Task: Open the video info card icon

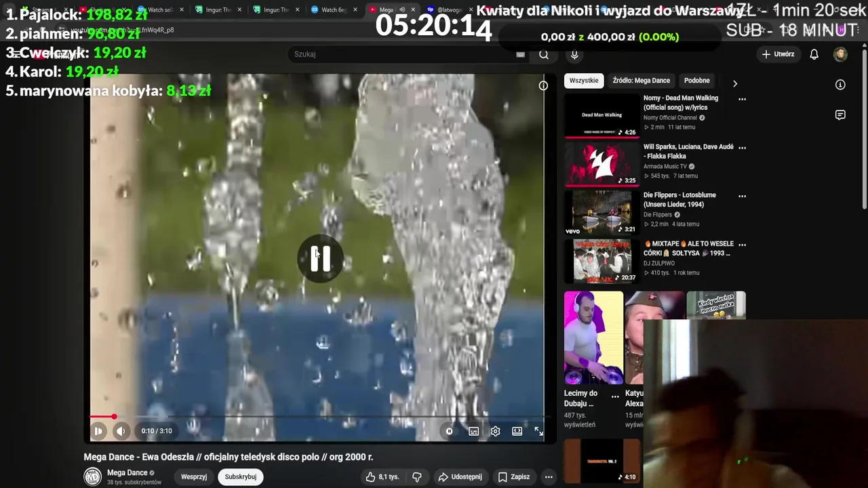Action: click(x=543, y=85)
